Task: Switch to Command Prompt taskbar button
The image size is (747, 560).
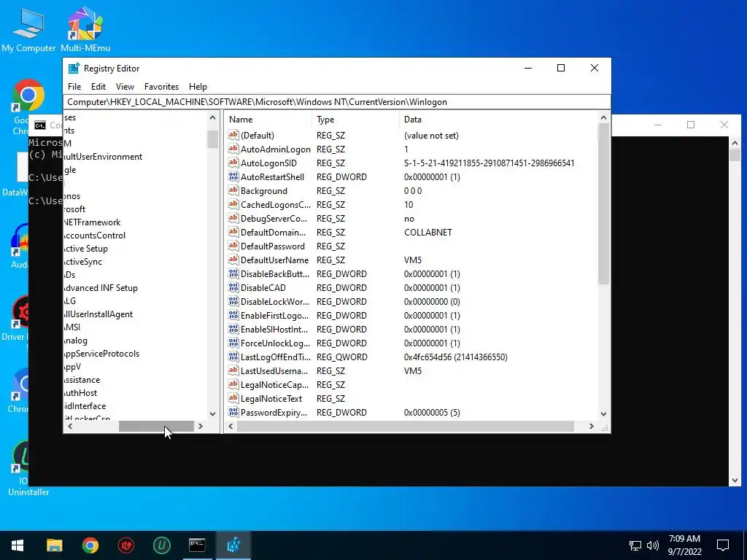Action: click(x=197, y=545)
